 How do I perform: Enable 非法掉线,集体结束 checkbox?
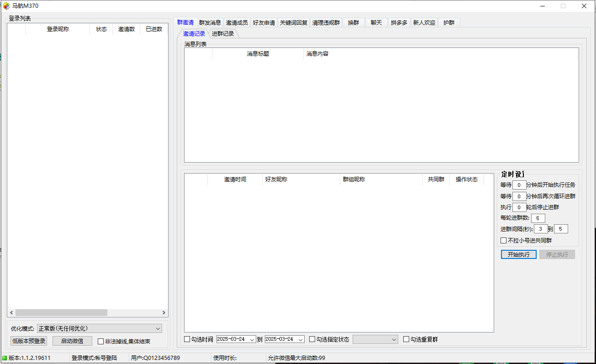[101, 342]
